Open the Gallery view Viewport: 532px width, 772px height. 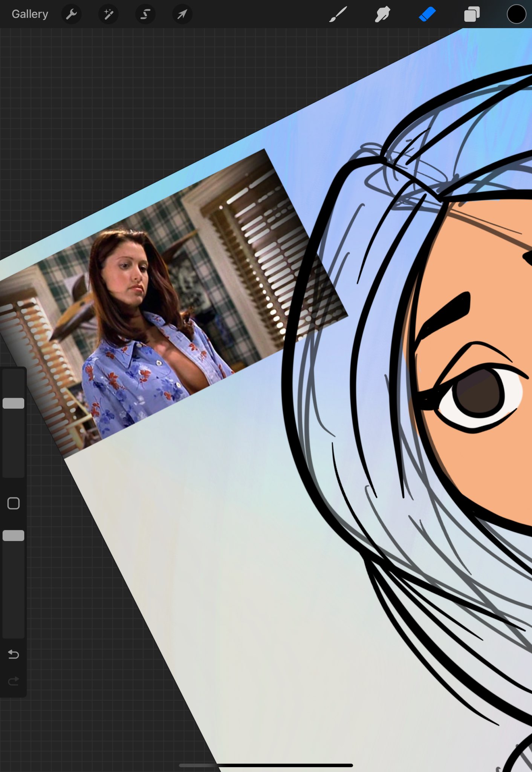(x=30, y=14)
